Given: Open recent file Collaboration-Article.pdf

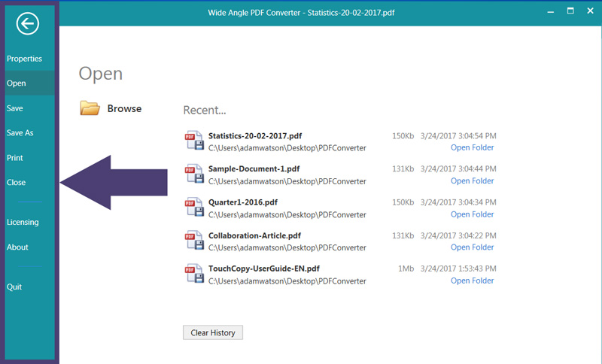Looking at the screenshot, I should click(x=254, y=235).
